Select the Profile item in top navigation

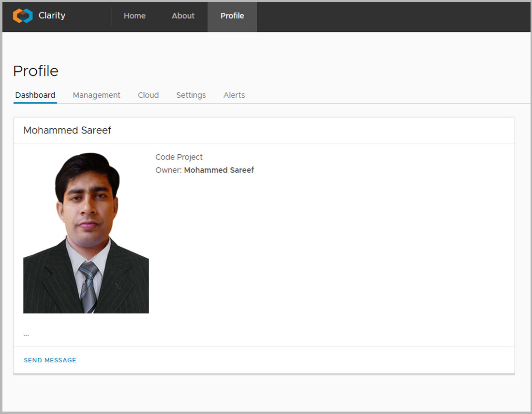232,16
